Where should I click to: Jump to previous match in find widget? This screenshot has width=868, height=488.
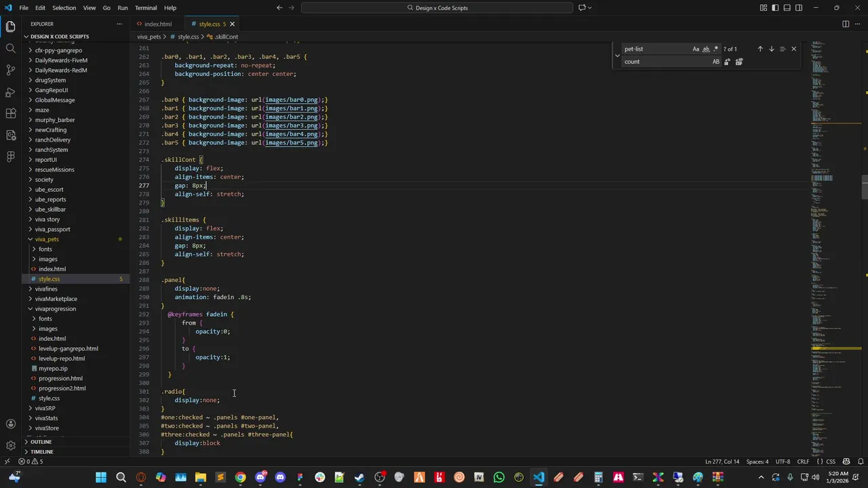pos(759,49)
